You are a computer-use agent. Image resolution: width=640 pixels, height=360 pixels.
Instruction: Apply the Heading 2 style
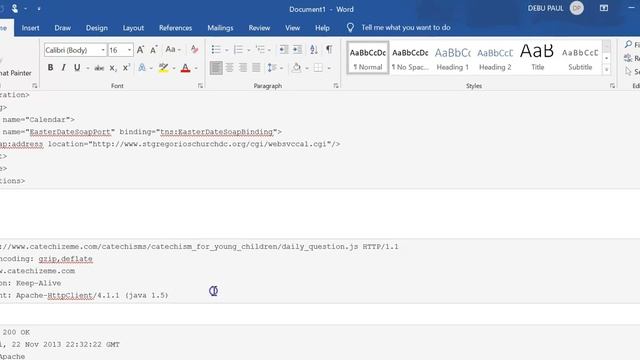pyautogui.click(x=495, y=58)
